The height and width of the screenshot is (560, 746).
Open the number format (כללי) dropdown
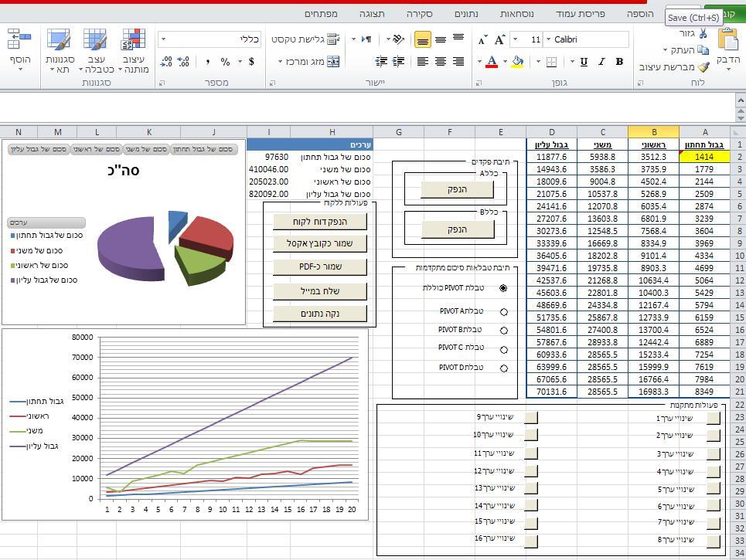163,39
